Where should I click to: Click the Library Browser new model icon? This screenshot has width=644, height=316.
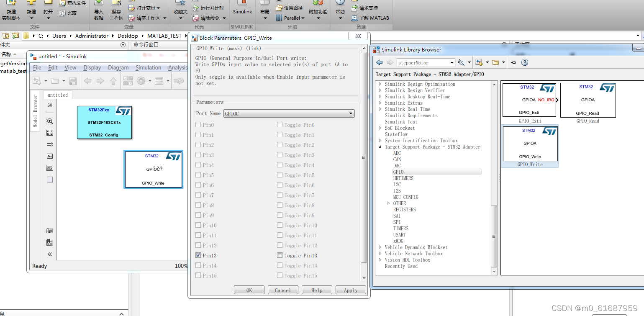(479, 62)
